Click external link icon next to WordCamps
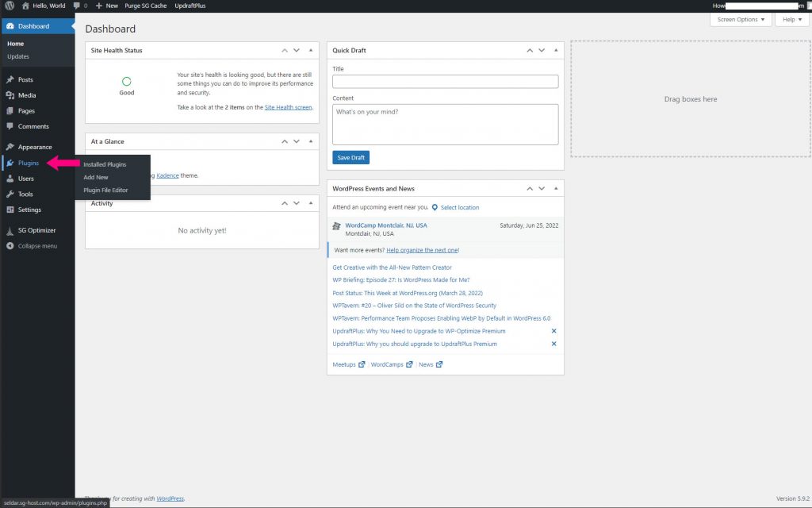 coord(409,364)
